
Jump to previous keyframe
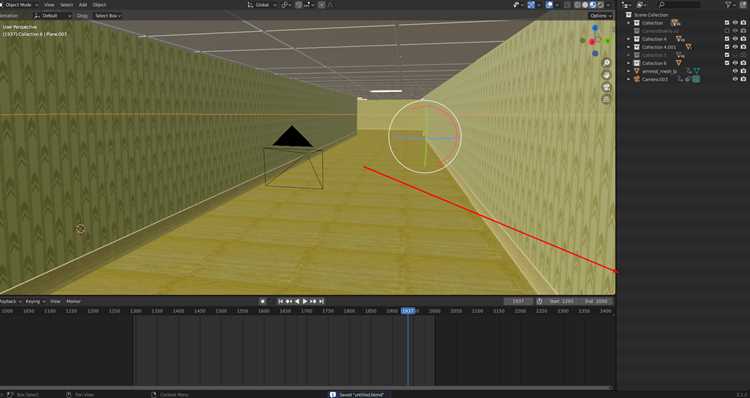tap(289, 301)
